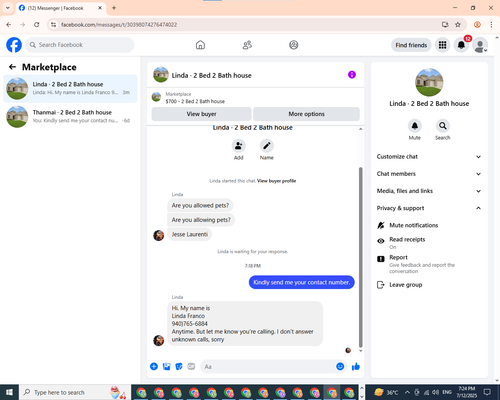Click the 'Are you allowed pets?' message
The width and height of the screenshot is (500, 400).
(x=200, y=205)
